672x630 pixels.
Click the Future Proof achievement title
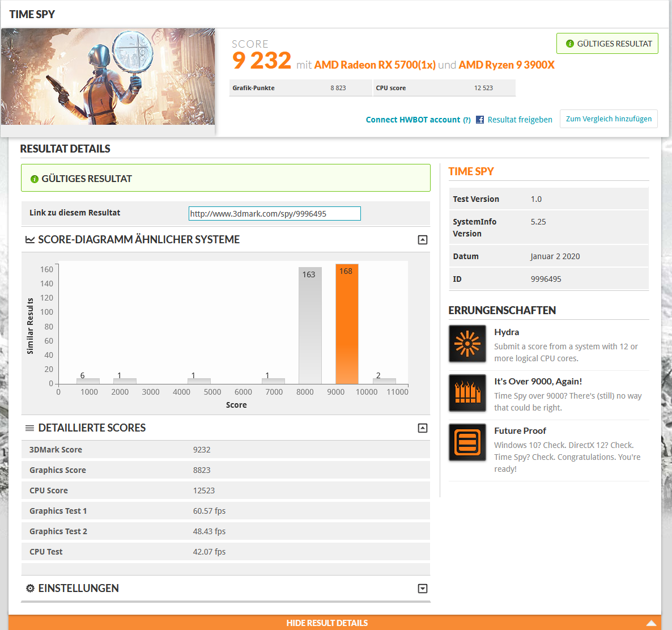tap(520, 431)
